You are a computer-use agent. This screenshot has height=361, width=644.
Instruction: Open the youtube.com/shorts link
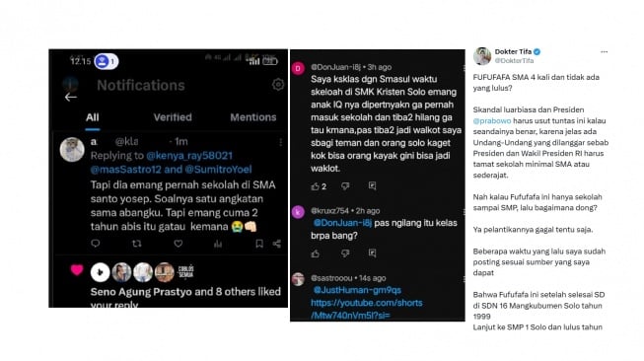(366, 309)
